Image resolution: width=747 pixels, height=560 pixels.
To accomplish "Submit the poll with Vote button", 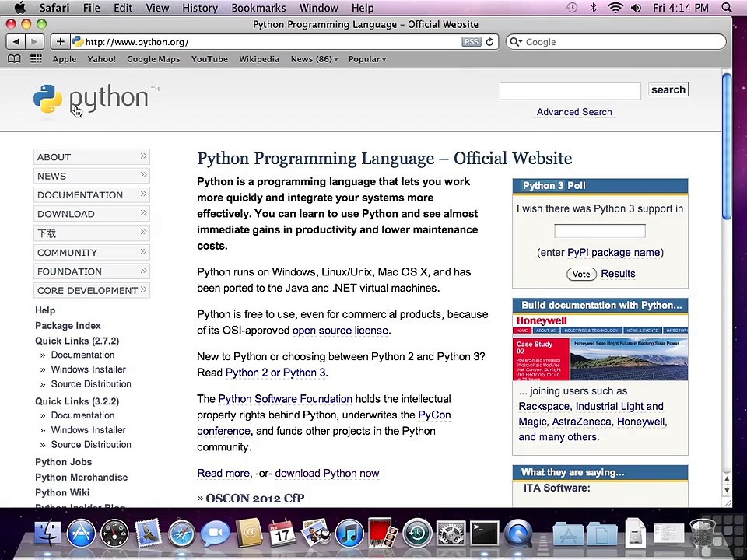I will (581, 274).
